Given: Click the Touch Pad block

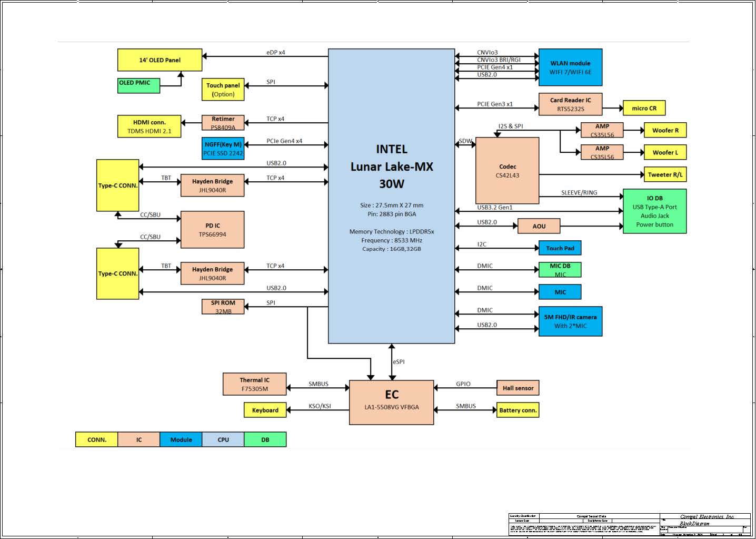Looking at the screenshot, I should coord(560,248).
